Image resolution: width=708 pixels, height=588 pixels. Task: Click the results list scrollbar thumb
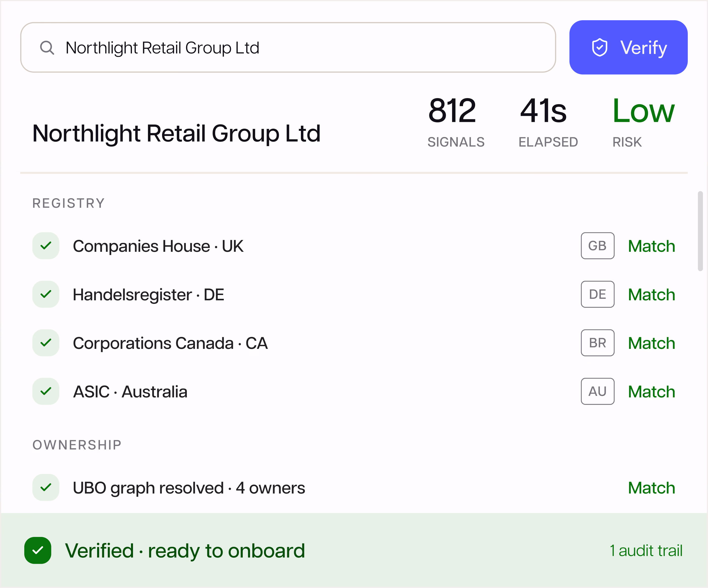700,231
